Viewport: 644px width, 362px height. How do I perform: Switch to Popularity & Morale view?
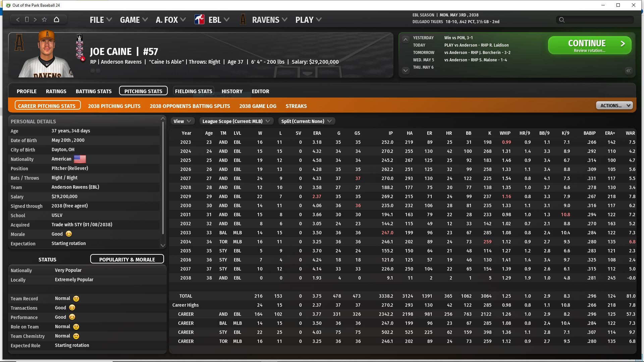coord(127,259)
